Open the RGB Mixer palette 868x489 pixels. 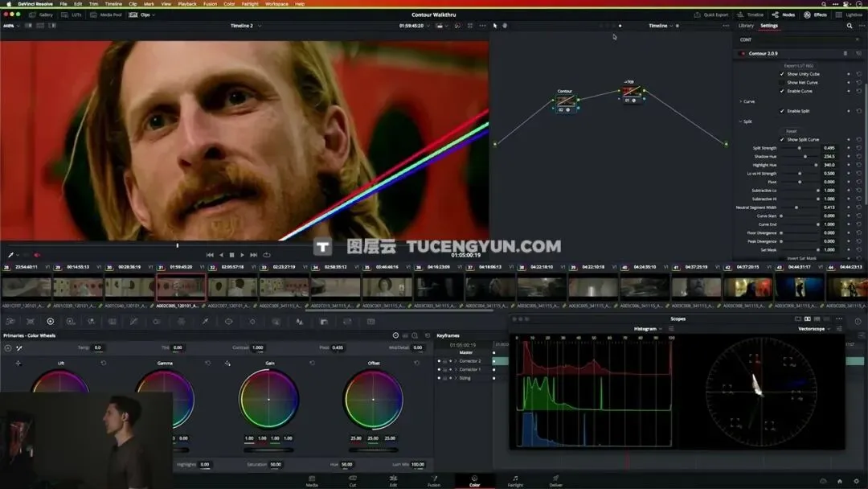click(91, 321)
